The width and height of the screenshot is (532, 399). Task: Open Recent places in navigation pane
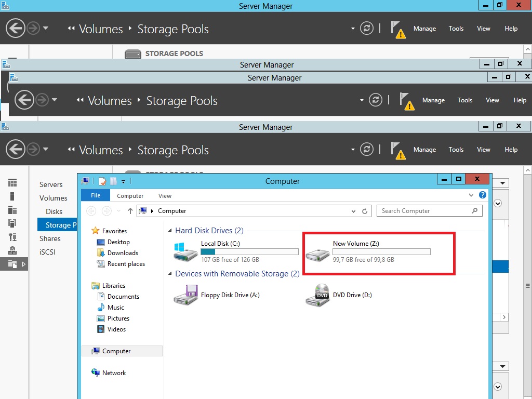pos(126,263)
